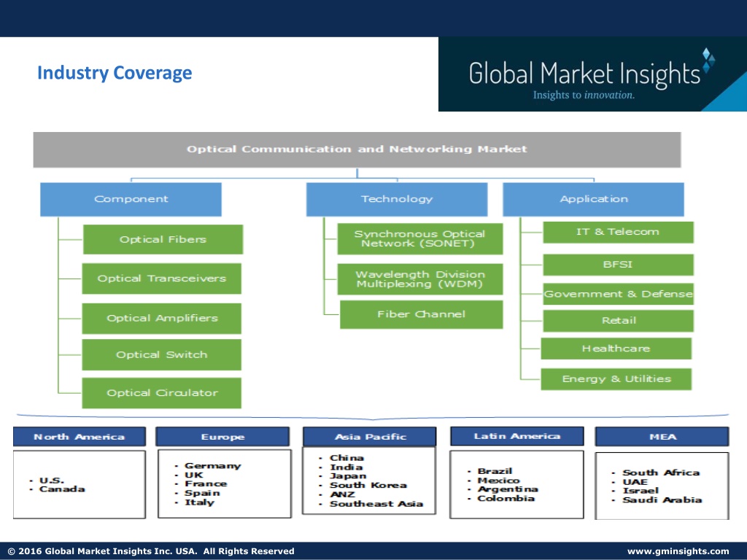This screenshot has height=560, width=747.
Task: Click India in Asia Pacific list
Action: [x=346, y=467]
